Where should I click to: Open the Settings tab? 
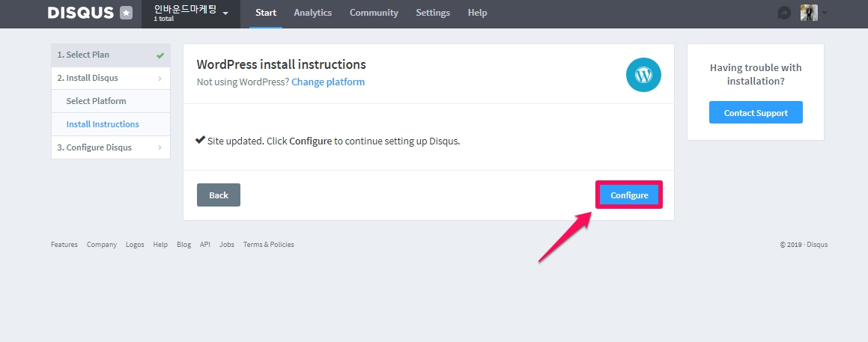click(x=433, y=13)
